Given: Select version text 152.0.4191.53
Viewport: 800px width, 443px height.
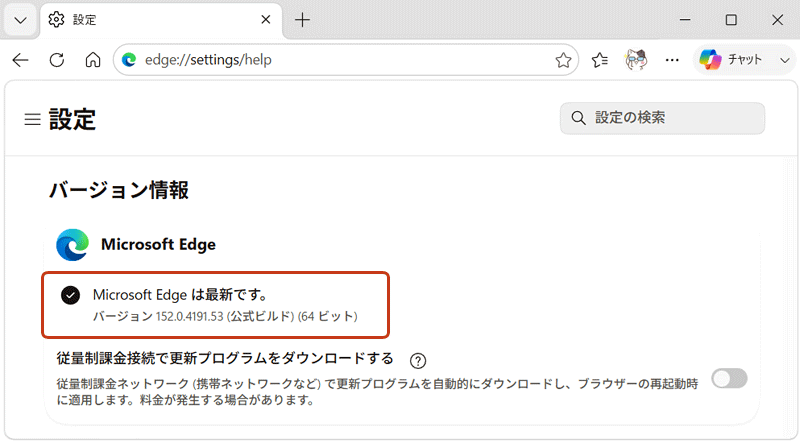Looking at the screenshot, I should pos(190,316).
